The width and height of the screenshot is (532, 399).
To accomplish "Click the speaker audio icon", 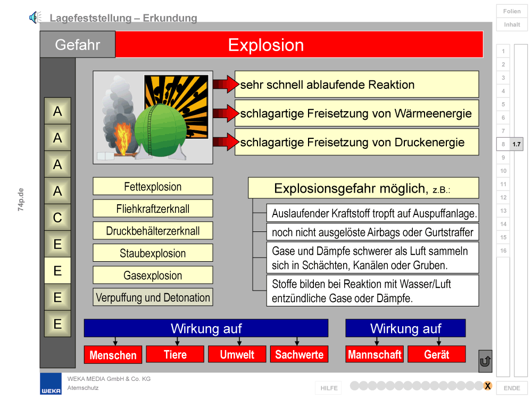I will point(35,18).
